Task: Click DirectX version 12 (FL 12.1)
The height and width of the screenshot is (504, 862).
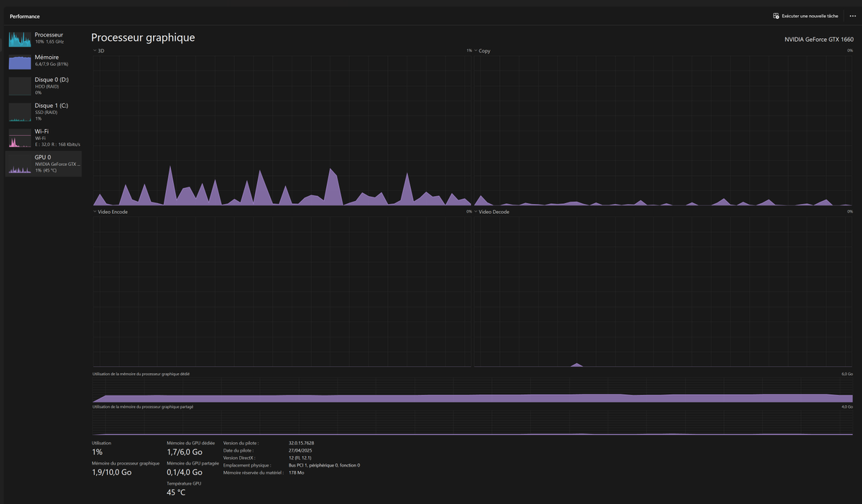Action: point(301,457)
